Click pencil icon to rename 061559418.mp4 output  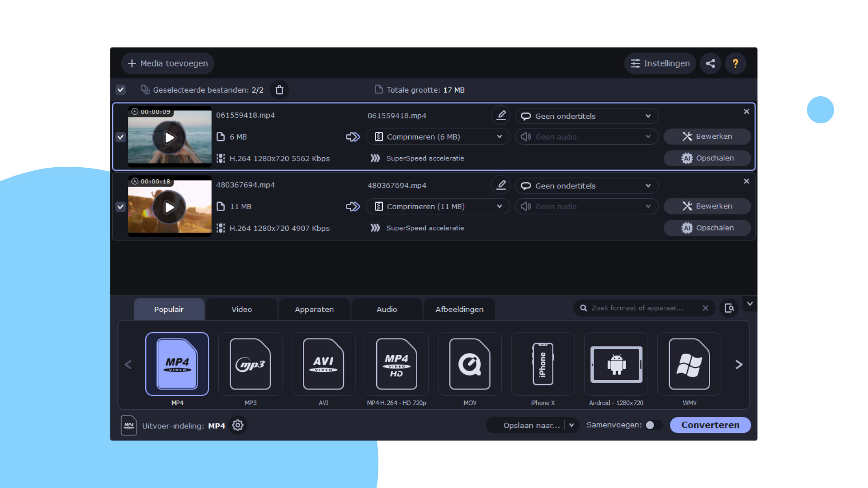[x=501, y=116]
